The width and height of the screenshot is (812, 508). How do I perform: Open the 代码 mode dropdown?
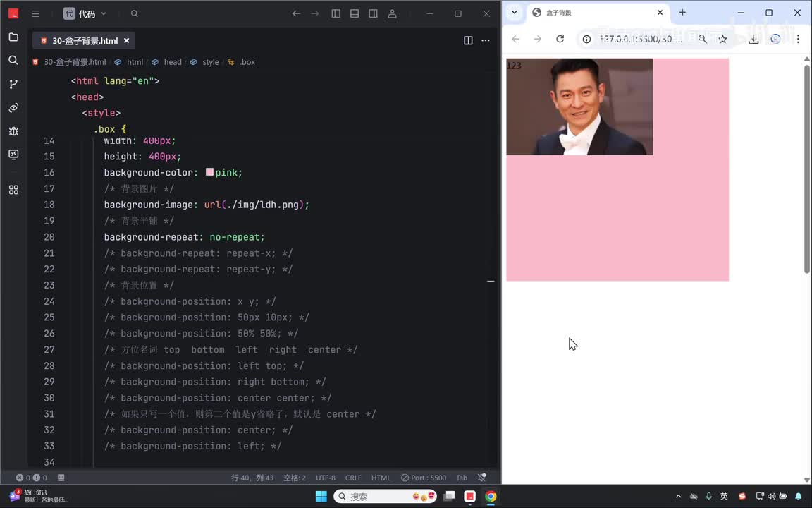pos(85,13)
